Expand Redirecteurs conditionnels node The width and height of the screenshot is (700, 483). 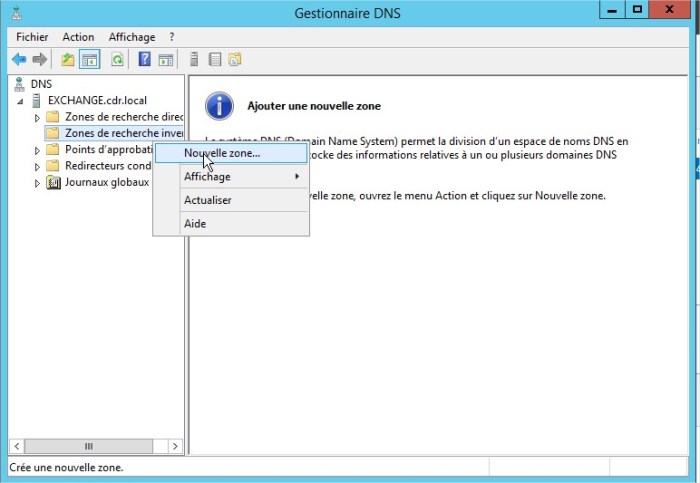[x=37, y=167]
